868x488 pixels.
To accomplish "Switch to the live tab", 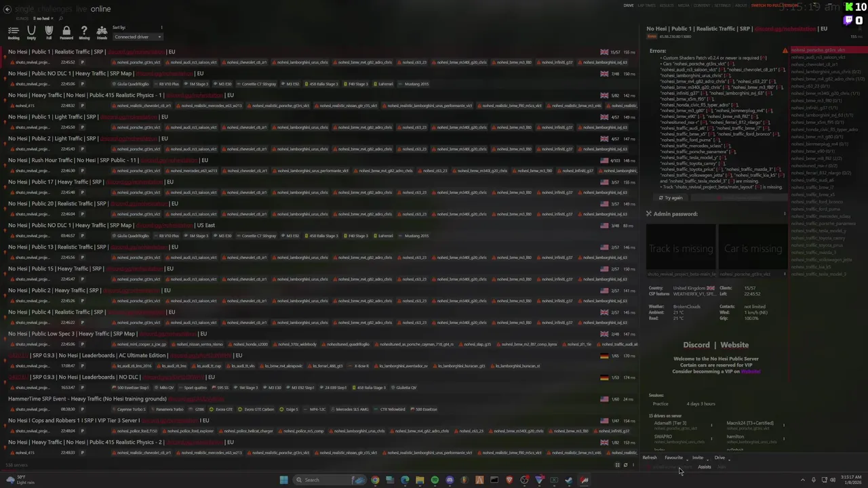I will tap(81, 9).
